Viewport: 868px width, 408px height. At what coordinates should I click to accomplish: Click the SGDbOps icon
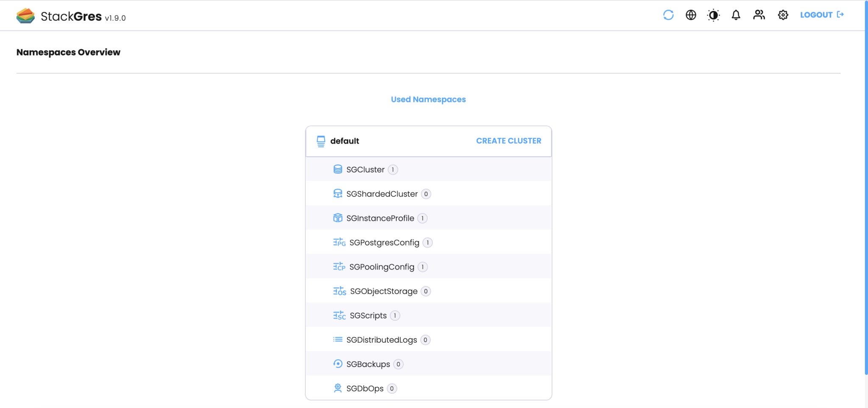click(x=338, y=388)
